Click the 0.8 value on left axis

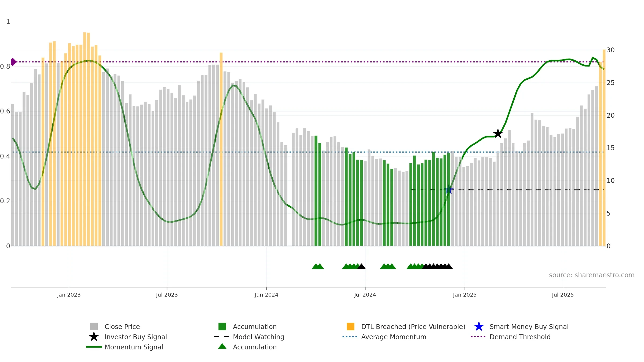[x=5, y=67]
